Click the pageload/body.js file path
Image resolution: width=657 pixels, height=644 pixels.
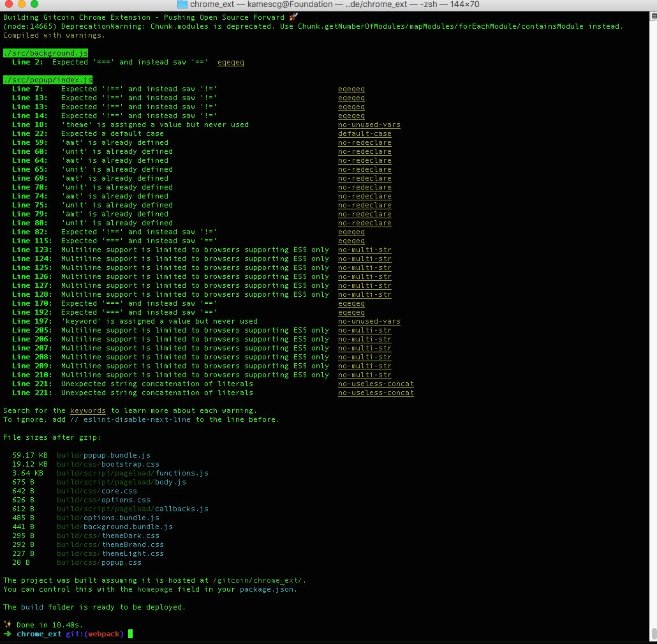(x=121, y=482)
